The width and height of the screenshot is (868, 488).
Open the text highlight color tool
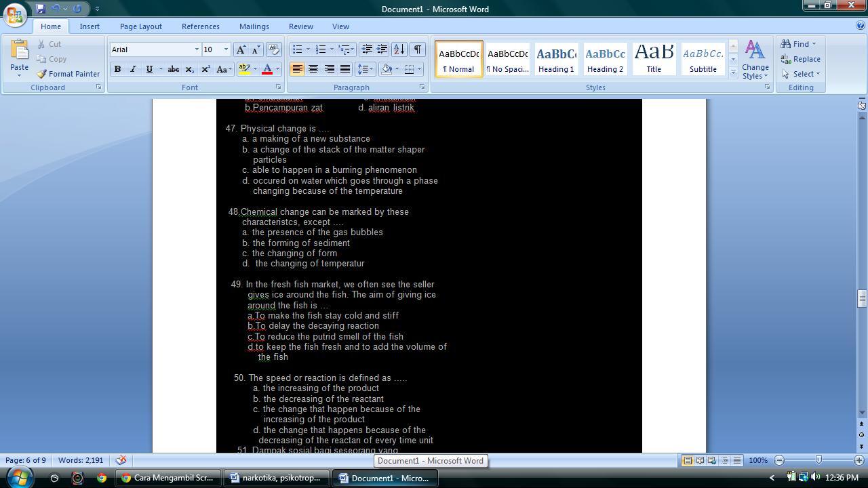(245, 69)
